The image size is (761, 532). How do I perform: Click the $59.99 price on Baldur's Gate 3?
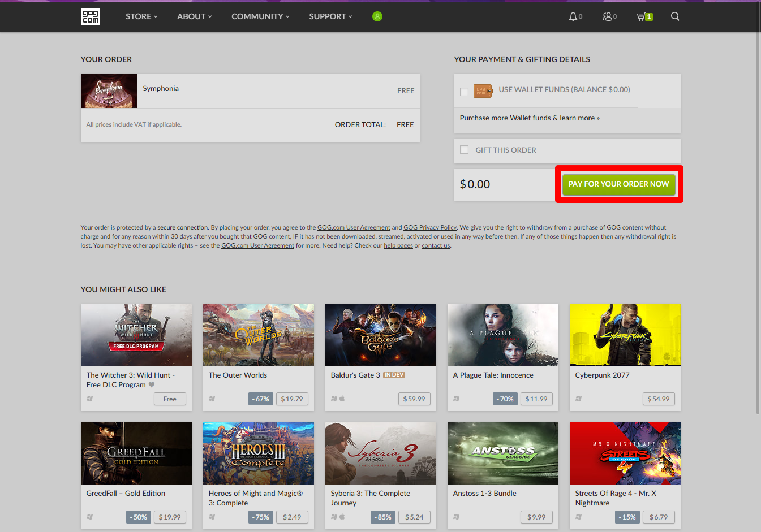coord(414,399)
